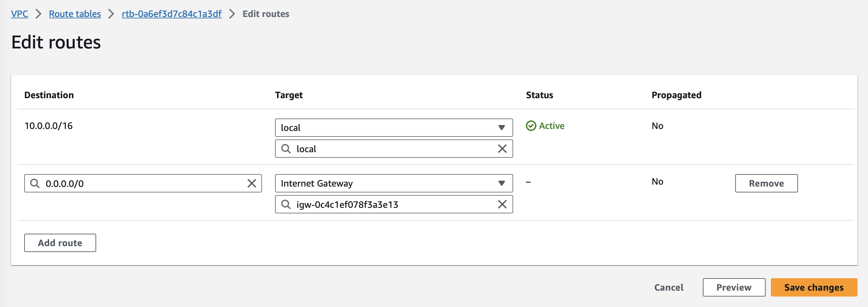Click breadcrumb chevron after Route tables

[111, 14]
